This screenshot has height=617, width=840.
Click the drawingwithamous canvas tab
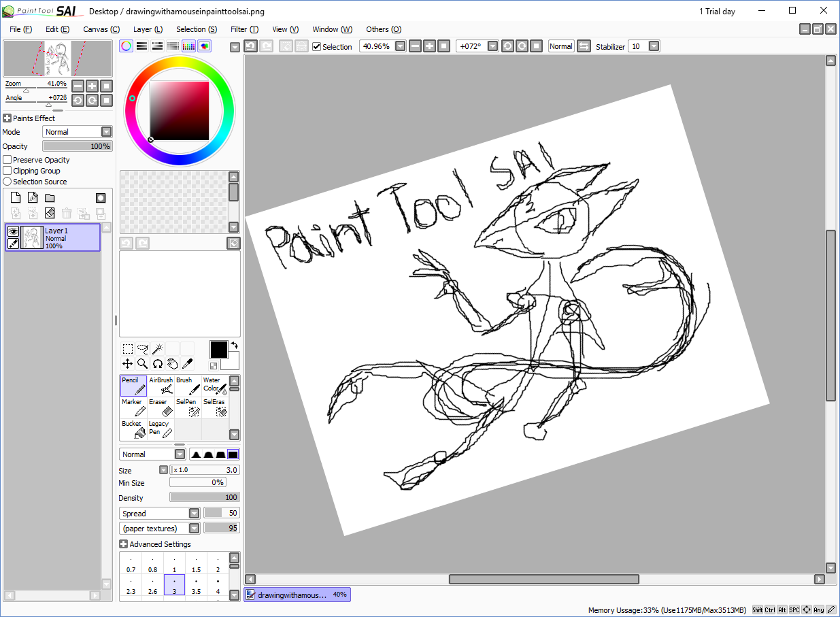pos(297,595)
